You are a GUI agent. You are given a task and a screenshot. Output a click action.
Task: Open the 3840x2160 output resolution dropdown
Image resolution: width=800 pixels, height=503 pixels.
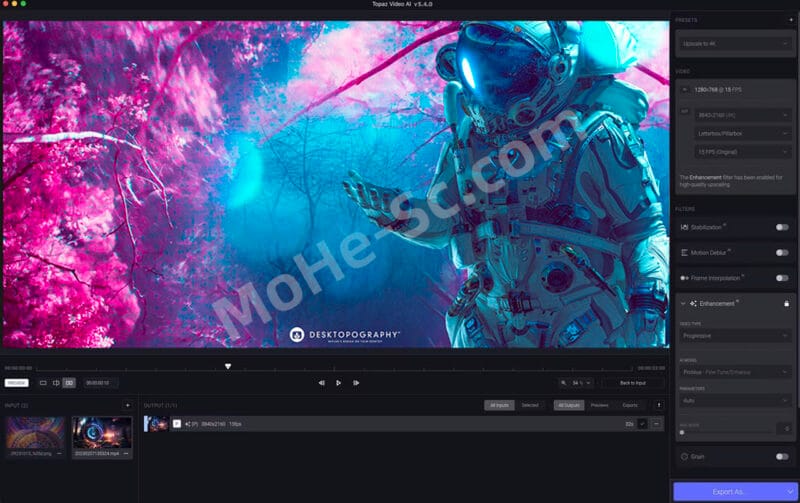[742, 115]
